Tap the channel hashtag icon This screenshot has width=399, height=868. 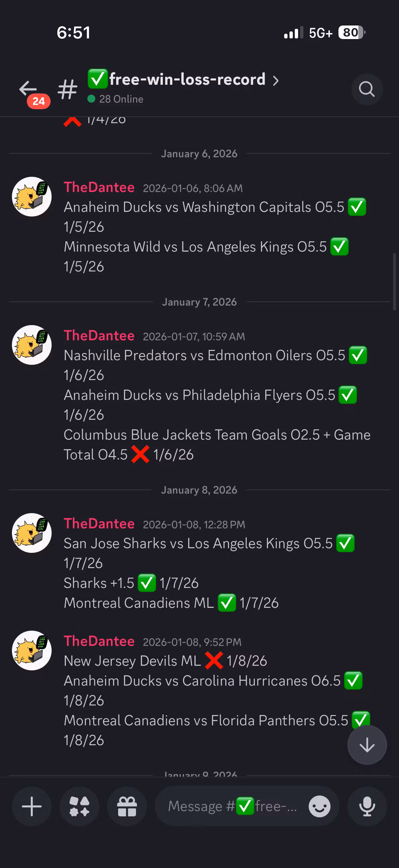pyautogui.click(x=68, y=89)
